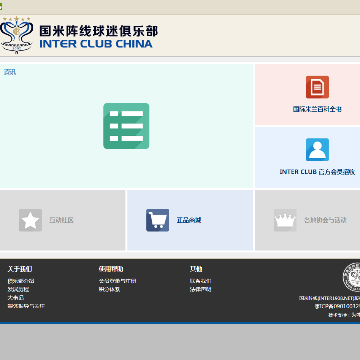The height and width of the screenshot is (360, 360).
Task: Open the last link under 关于我们
Action: click(26, 306)
